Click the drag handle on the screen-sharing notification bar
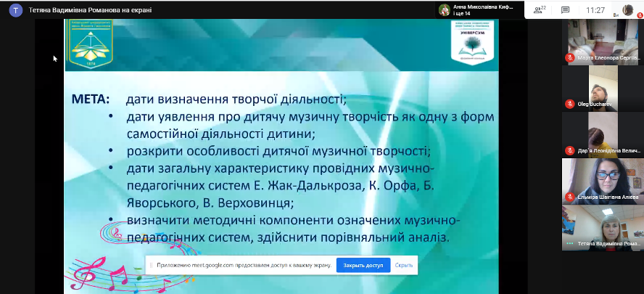 (151, 265)
